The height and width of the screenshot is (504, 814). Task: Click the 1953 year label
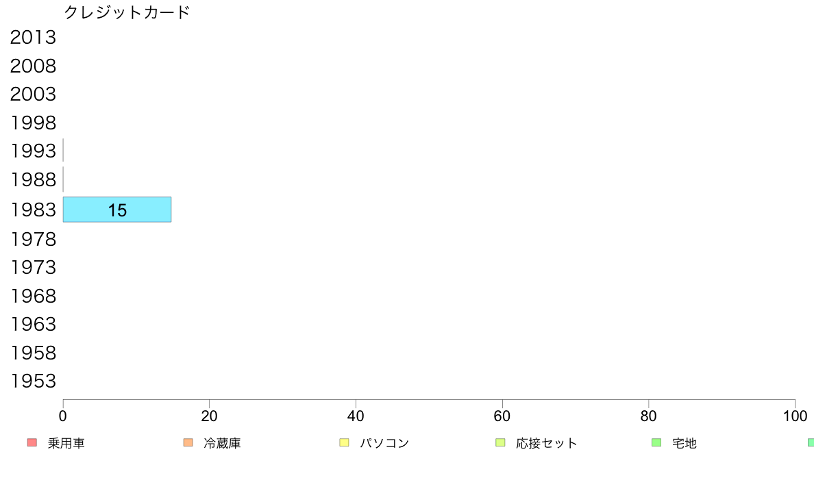tap(33, 381)
